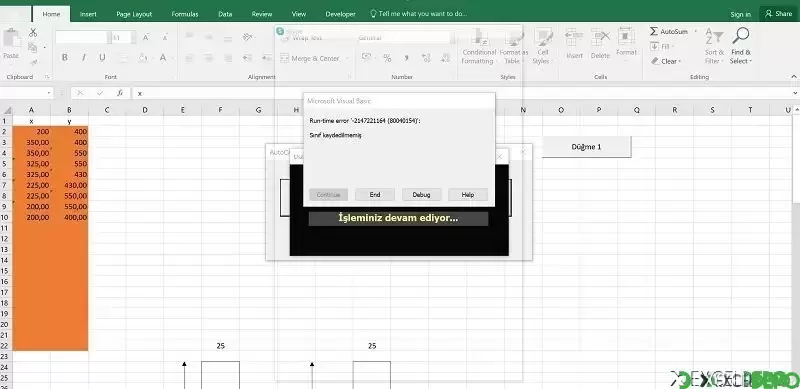Click the Insert Function fx icon
Image resolution: width=800 pixels, height=389 pixels.
[119, 93]
